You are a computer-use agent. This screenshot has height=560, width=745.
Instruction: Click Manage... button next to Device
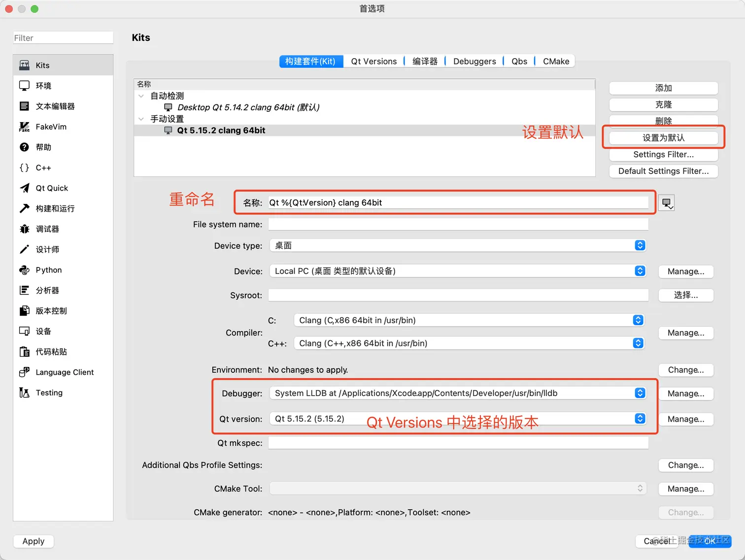coord(686,271)
